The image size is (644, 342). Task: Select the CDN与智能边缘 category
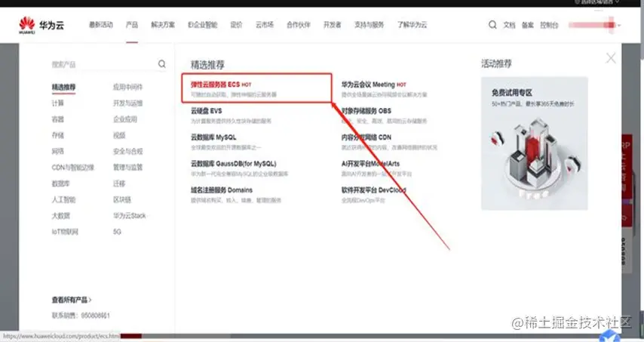72,168
